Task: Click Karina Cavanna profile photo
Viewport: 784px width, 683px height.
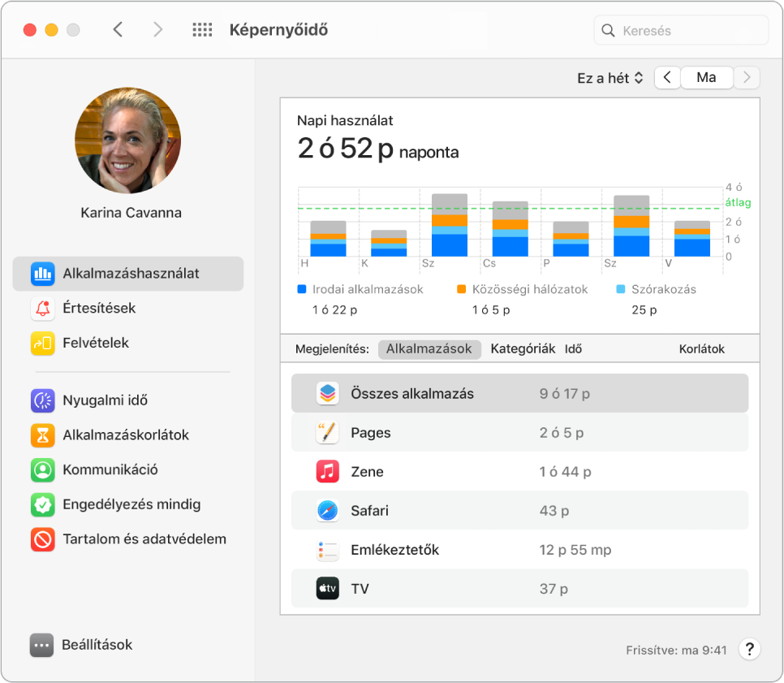Action: (x=128, y=140)
